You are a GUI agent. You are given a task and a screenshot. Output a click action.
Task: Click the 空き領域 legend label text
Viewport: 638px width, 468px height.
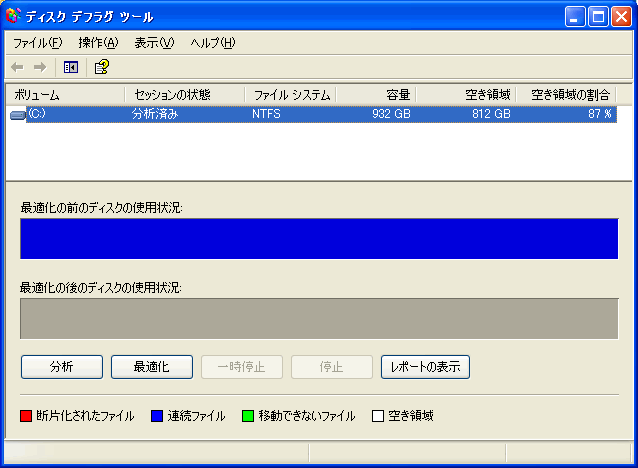pyautogui.click(x=411, y=416)
